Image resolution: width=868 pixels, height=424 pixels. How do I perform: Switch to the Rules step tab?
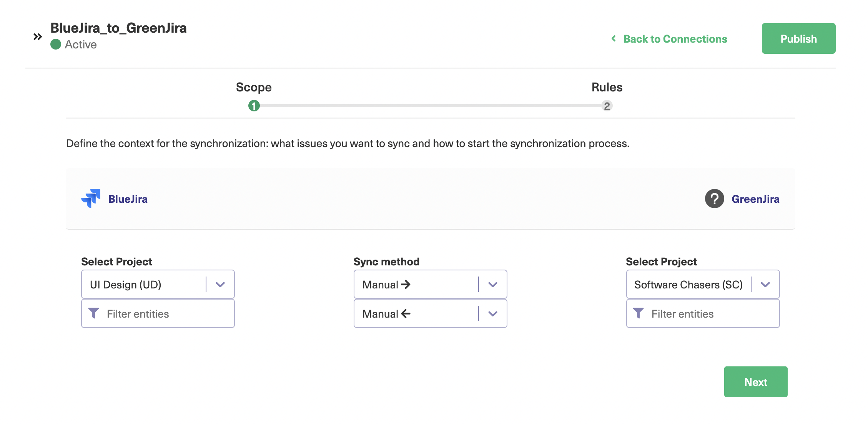[607, 105]
